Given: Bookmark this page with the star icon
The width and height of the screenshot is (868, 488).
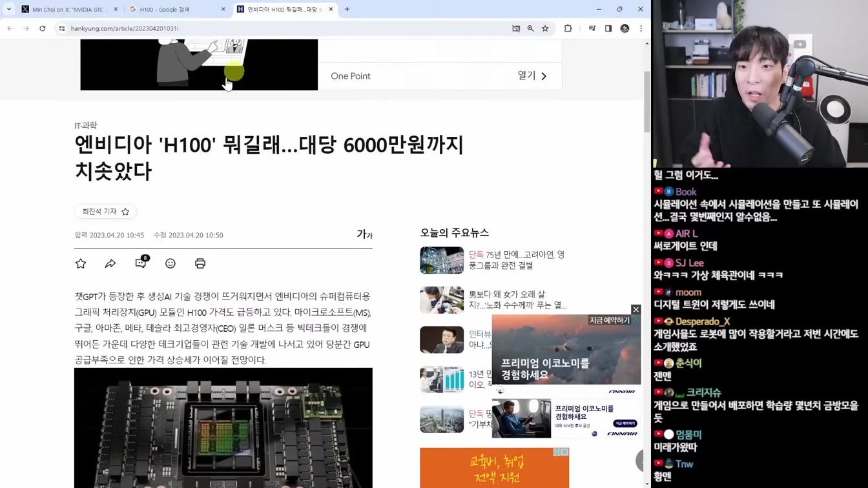Looking at the screenshot, I should pyautogui.click(x=545, y=28).
